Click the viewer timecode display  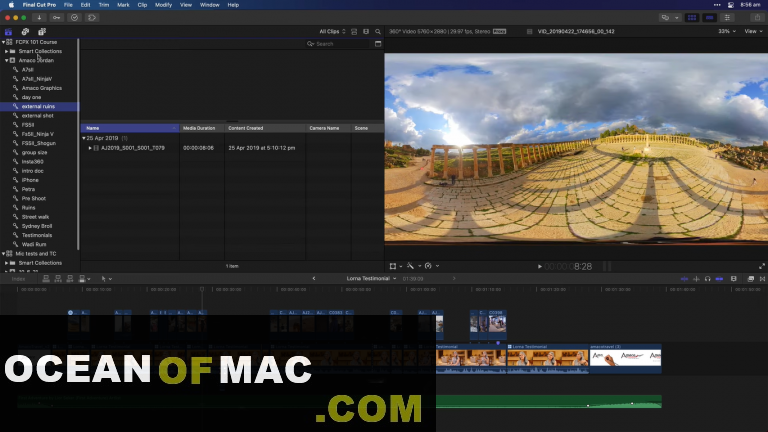click(570, 266)
